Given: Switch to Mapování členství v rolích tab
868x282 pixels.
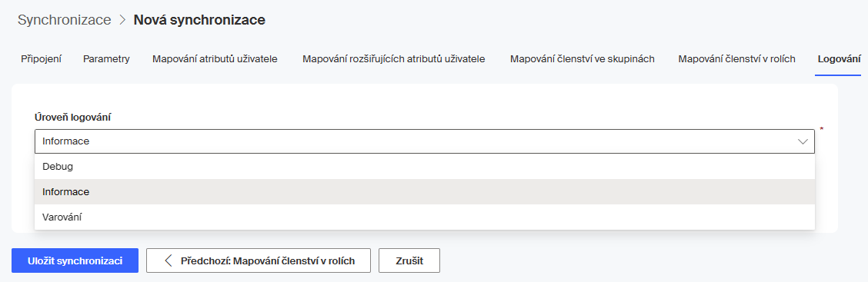Looking at the screenshot, I should click(737, 58).
